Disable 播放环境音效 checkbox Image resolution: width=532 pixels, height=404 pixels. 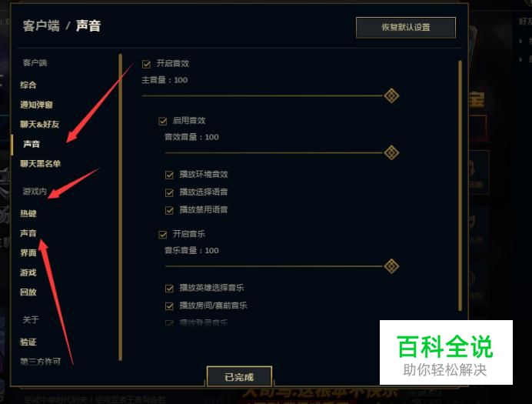[x=169, y=175]
